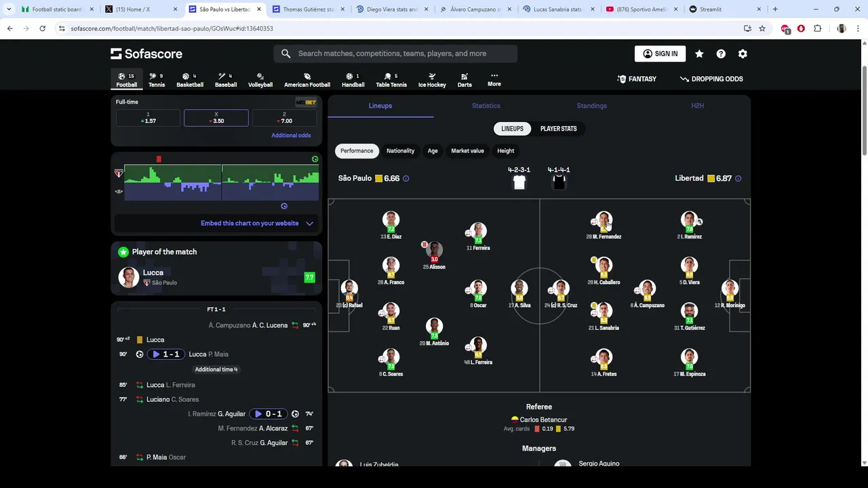Open the FANTASY link
The width and height of the screenshot is (868, 488).
tap(637, 79)
